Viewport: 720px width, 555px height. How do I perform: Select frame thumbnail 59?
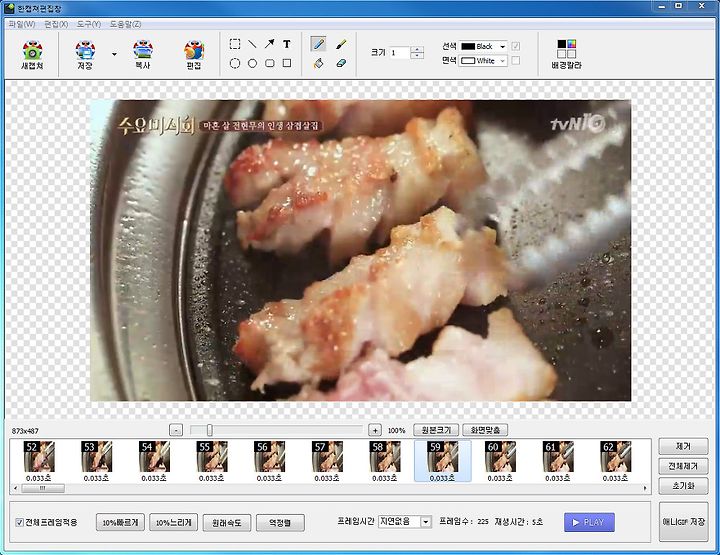pyautogui.click(x=442, y=461)
